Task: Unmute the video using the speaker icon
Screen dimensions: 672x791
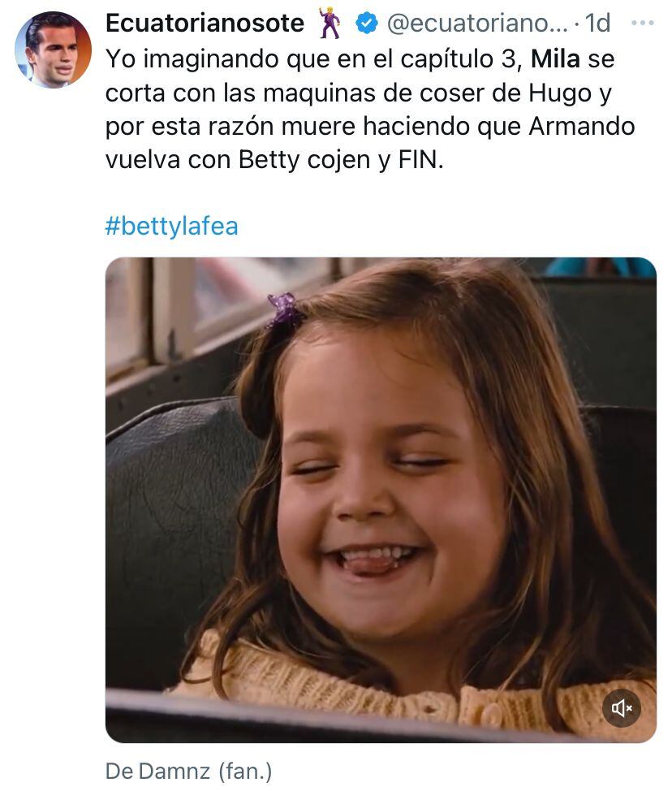Action: (x=622, y=708)
